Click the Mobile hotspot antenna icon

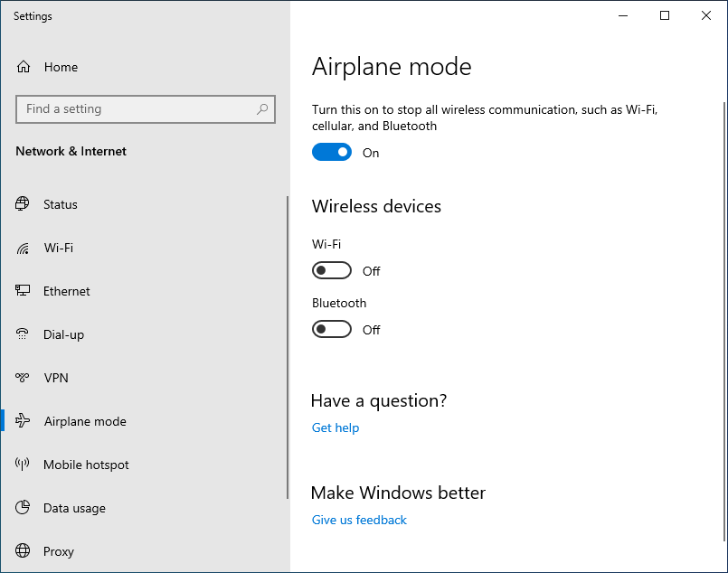[x=23, y=464]
